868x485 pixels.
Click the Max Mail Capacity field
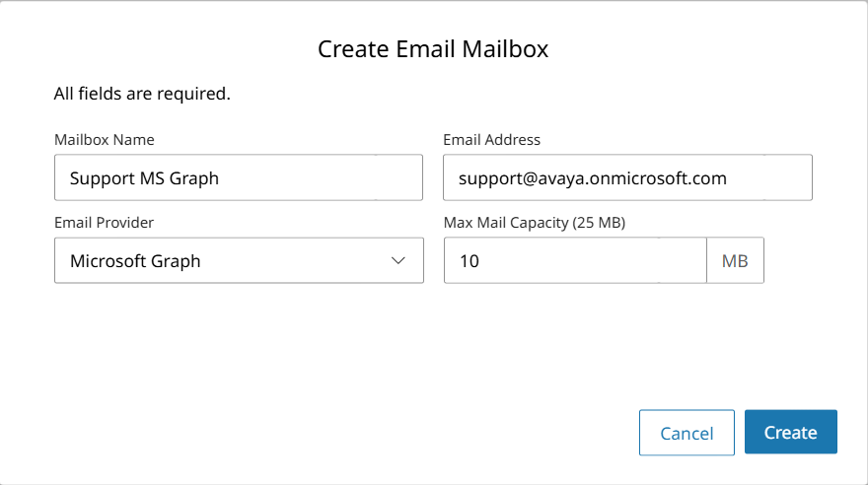coord(575,260)
